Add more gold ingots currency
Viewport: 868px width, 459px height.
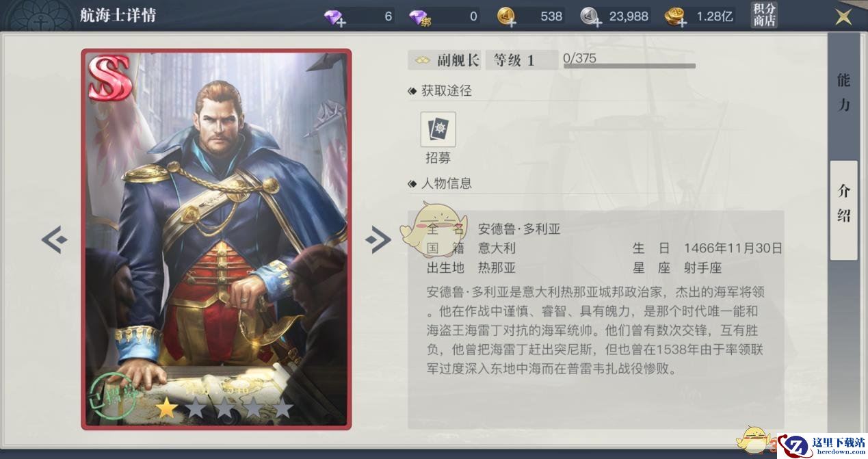tap(675, 16)
